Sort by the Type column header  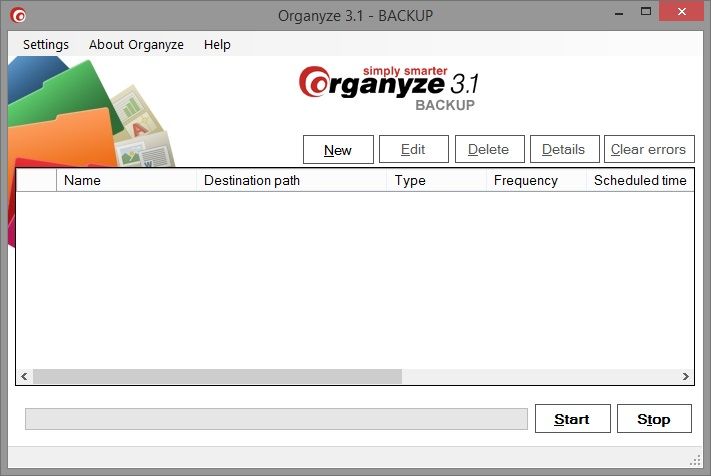(436, 180)
